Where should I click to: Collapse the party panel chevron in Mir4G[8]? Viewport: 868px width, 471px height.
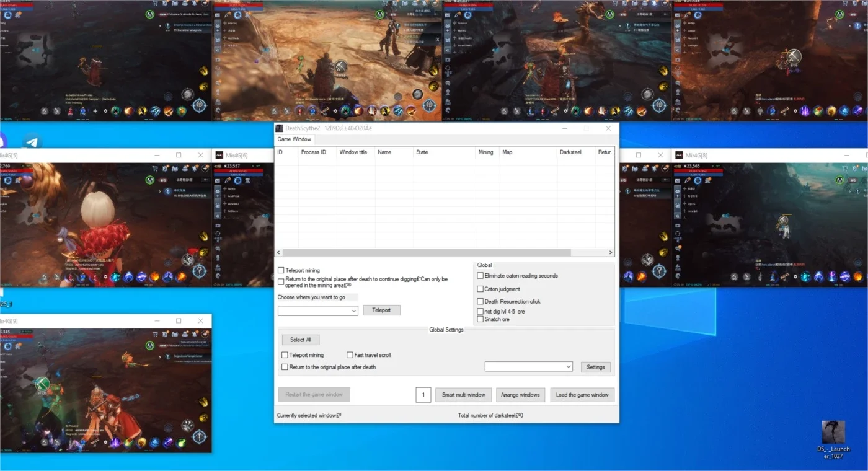[678, 215]
